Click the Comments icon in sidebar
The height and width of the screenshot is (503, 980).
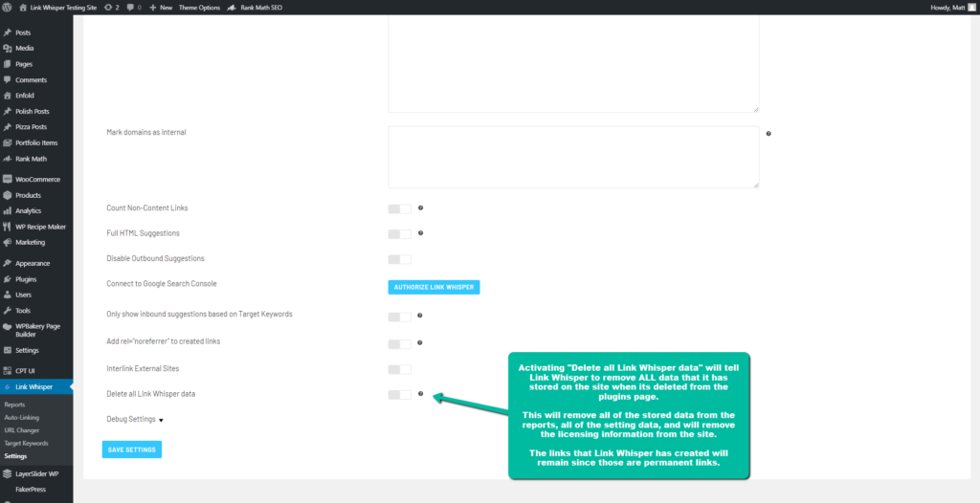coord(7,80)
